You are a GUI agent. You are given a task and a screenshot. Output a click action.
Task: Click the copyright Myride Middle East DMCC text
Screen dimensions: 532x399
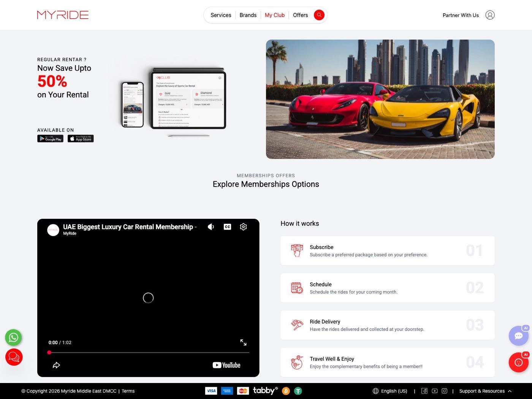69,391
